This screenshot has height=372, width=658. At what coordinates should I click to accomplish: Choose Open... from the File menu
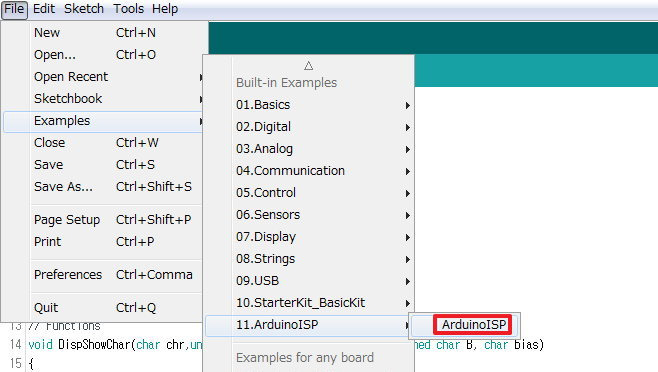pyautogui.click(x=103, y=55)
